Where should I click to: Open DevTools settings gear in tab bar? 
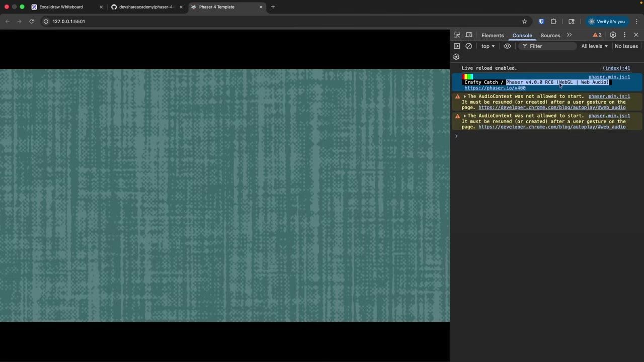(613, 35)
